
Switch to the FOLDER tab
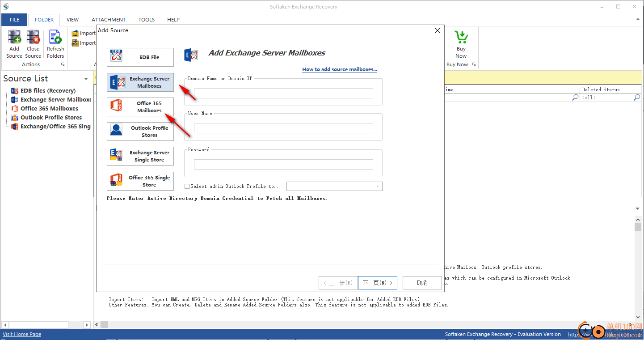pyautogui.click(x=44, y=20)
